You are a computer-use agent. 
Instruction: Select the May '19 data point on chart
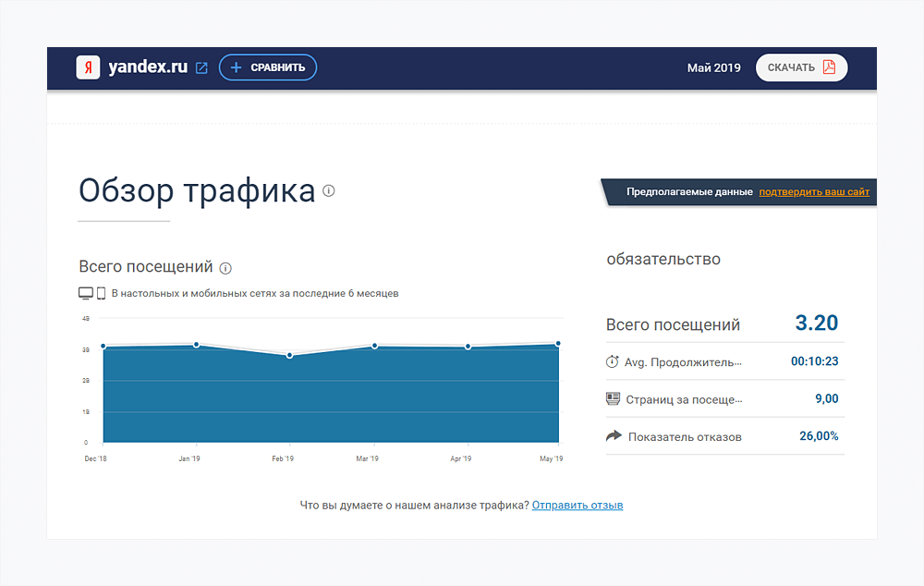coord(558,344)
